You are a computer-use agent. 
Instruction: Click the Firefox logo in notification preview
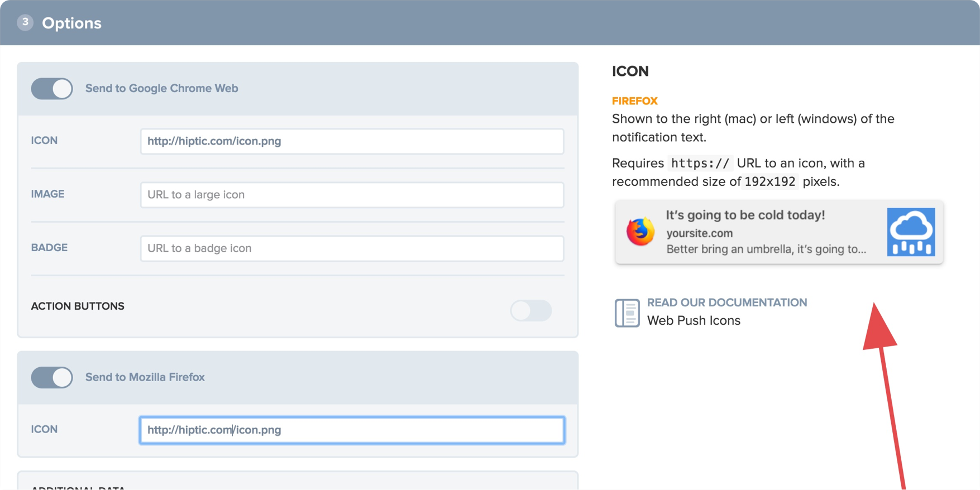point(640,231)
